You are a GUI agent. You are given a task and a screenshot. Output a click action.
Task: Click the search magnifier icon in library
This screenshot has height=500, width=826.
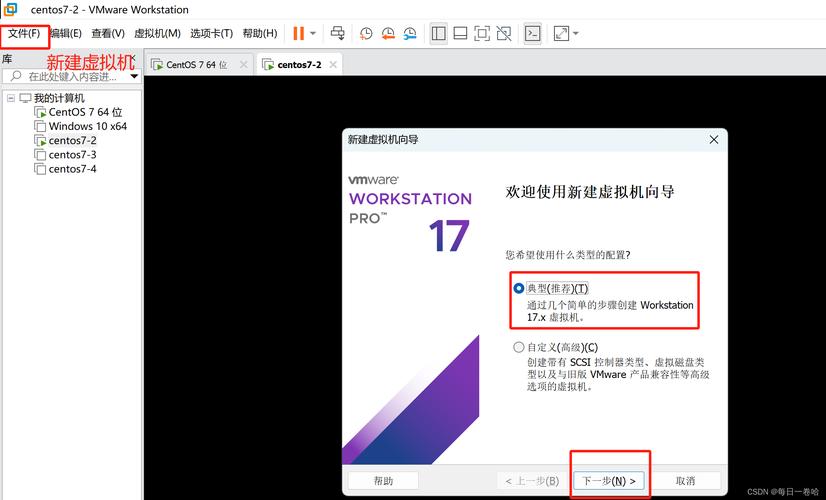tap(16, 76)
